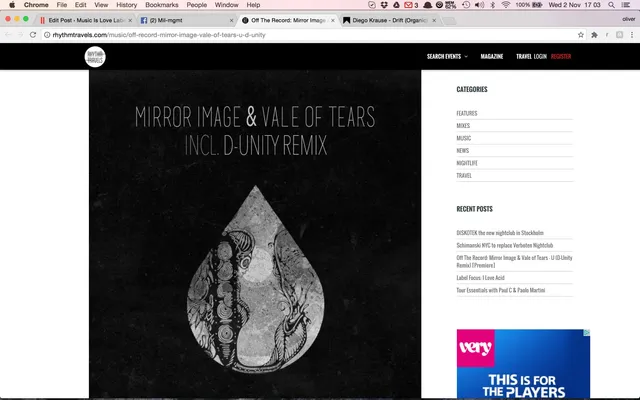The image size is (640, 400).
Task: Open the volume control in menu bar
Action: 480,5
